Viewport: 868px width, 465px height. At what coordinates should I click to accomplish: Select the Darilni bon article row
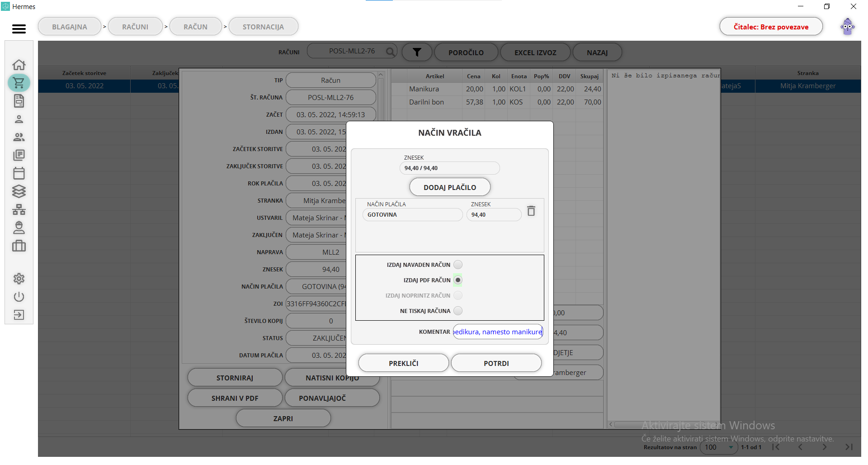(497, 102)
